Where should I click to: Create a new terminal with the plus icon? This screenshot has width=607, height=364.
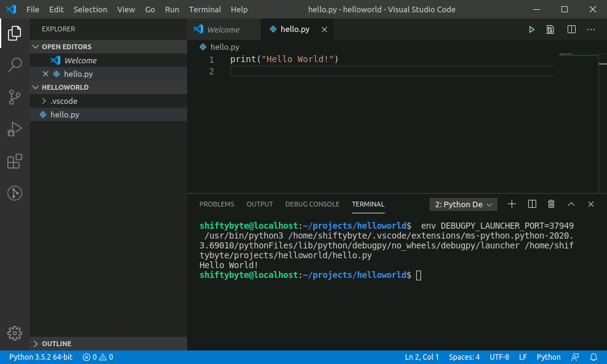pyautogui.click(x=512, y=204)
